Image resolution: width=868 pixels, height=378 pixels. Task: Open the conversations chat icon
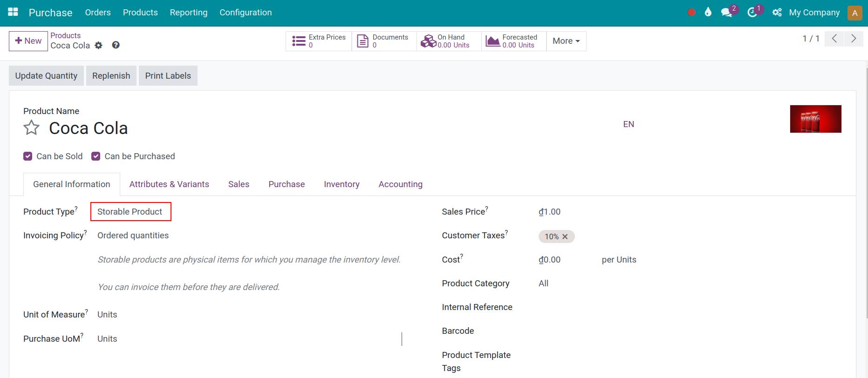pyautogui.click(x=727, y=13)
